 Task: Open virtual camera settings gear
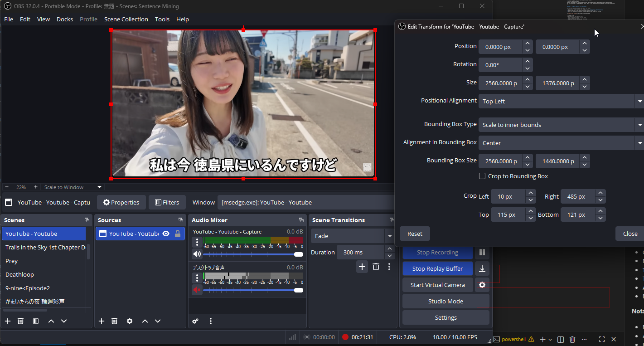482,285
